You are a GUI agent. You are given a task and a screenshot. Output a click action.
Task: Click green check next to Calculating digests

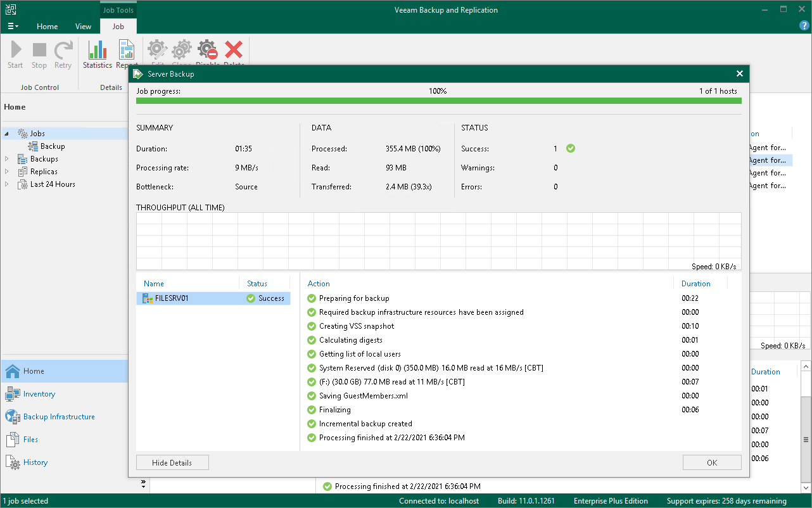311,340
